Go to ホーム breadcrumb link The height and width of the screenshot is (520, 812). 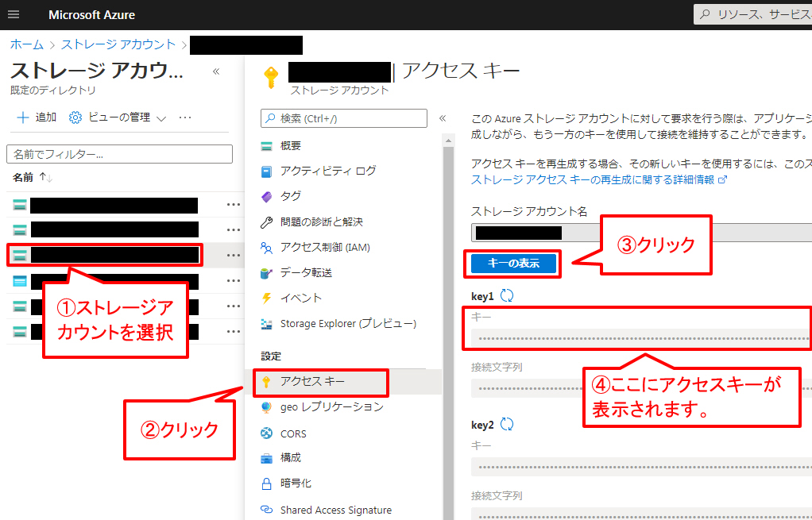coord(27,44)
